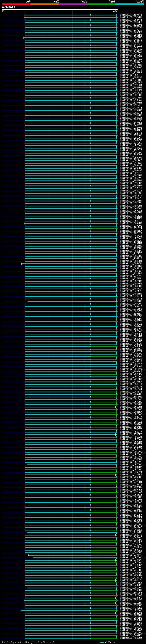Select hit label UniRef100_B4FP40
This screenshot has width=146, height=644.
pos(131,45)
